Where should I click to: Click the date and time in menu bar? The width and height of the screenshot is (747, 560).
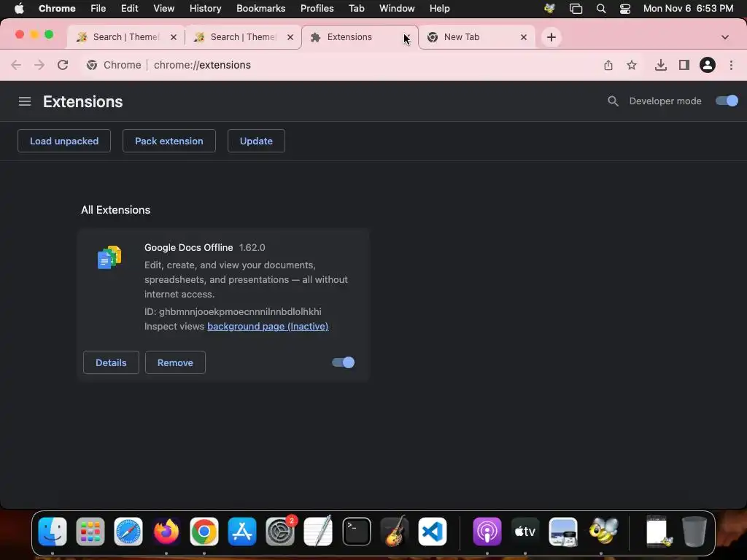coord(688,9)
